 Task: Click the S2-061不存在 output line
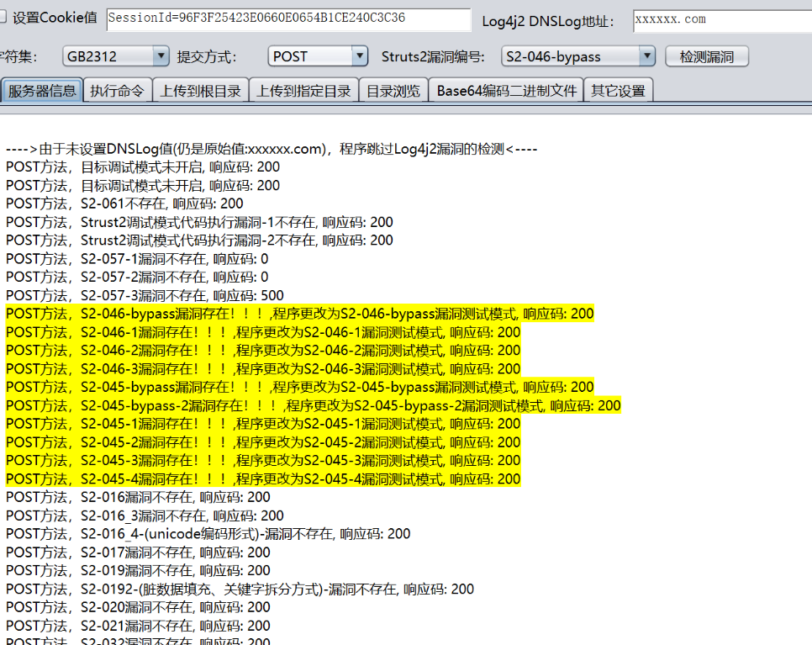[124, 204]
